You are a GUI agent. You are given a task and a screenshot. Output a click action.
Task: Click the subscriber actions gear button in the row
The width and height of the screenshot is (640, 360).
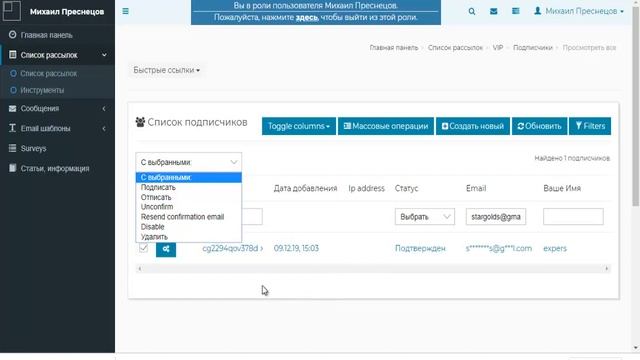(x=166, y=249)
